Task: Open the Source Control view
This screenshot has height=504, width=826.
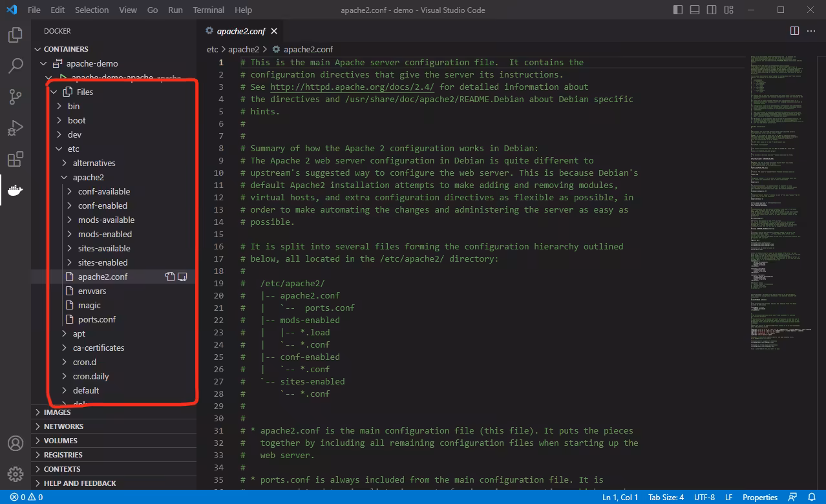Action: point(16,97)
